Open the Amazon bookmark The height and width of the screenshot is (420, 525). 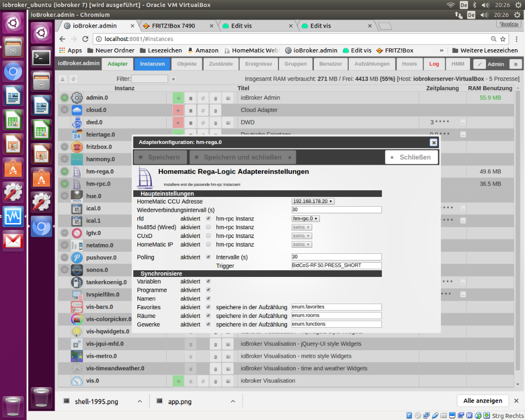point(203,51)
